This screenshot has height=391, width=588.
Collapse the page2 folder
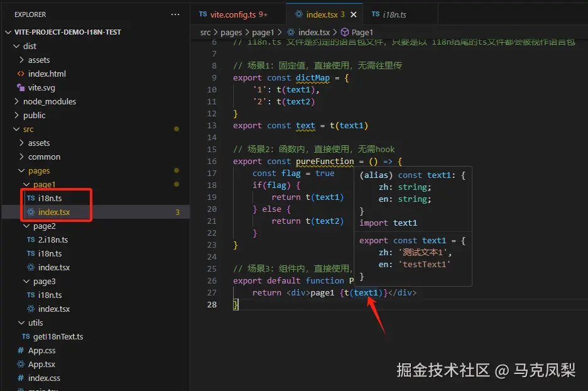point(26,226)
